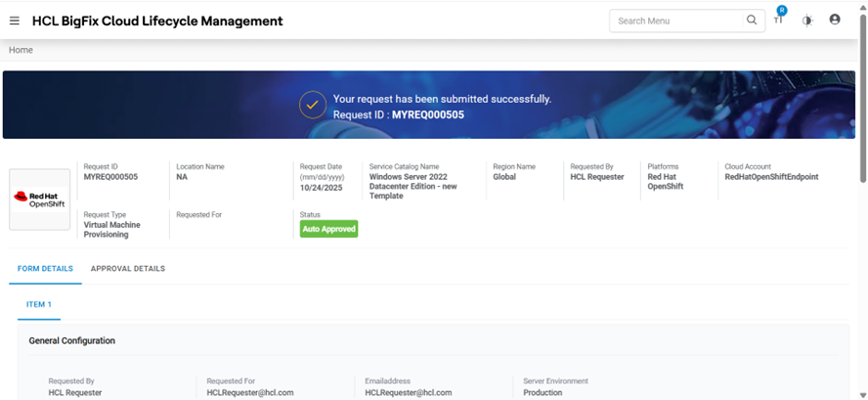Select the Item 1 tab
Image resolution: width=868 pixels, height=400 pixels.
(39, 305)
